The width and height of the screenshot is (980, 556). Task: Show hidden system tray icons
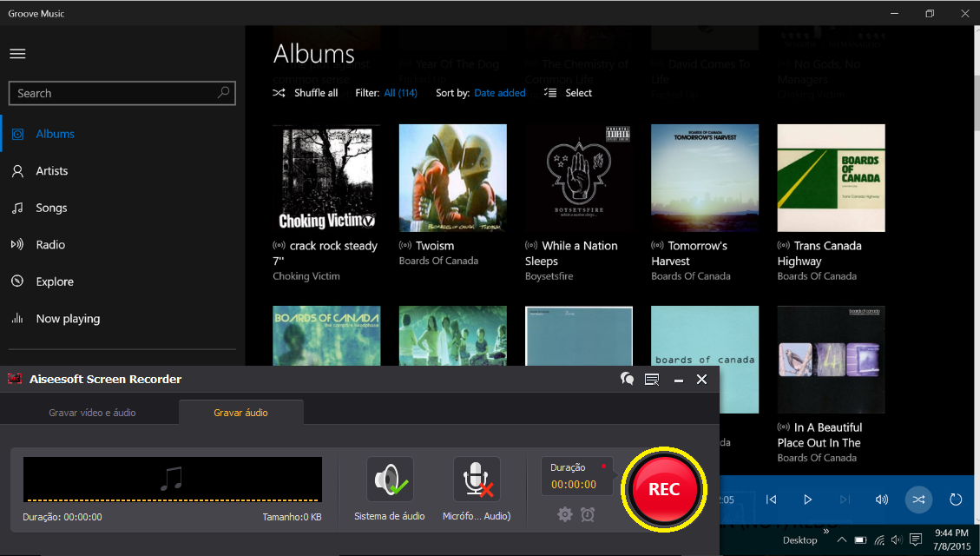coord(842,539)
